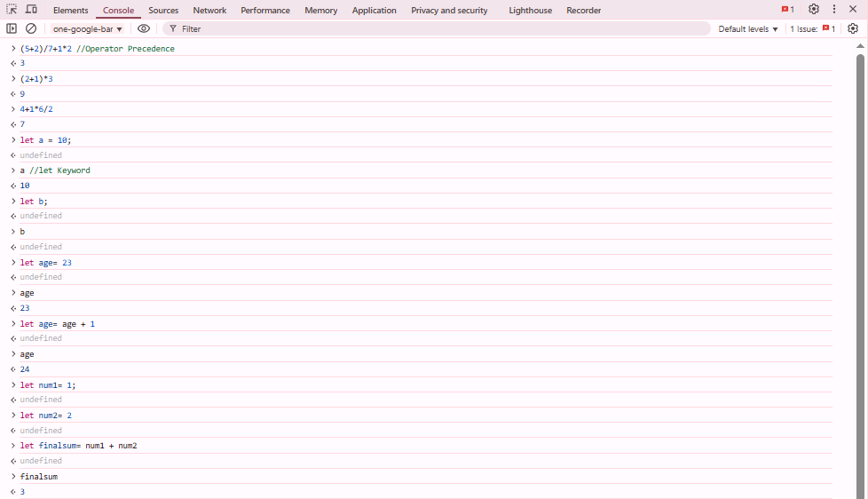This screenshot has height=499, width=868.
Task: Open the Recorder tab
Action: point(583,10)
